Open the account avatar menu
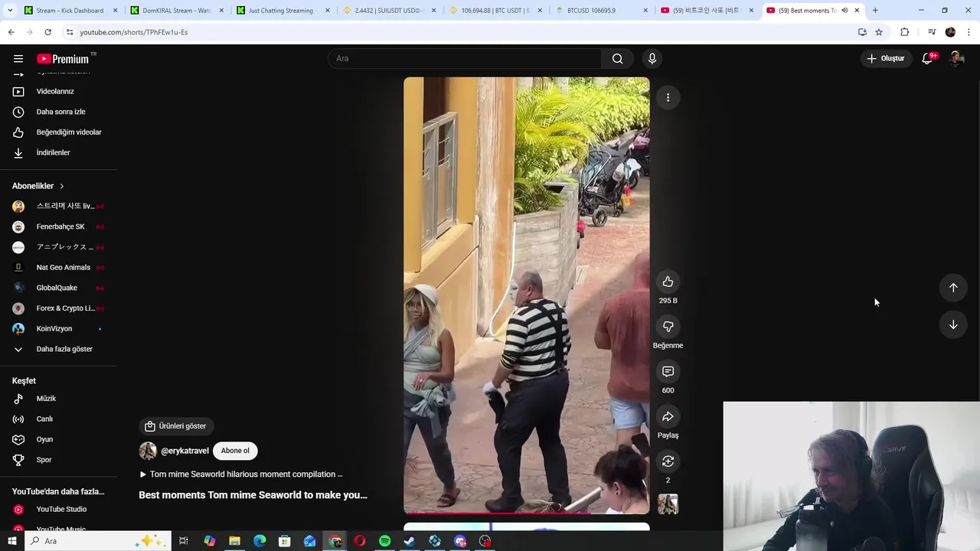This screenshot has height=551, width=980. coord(956,59)
